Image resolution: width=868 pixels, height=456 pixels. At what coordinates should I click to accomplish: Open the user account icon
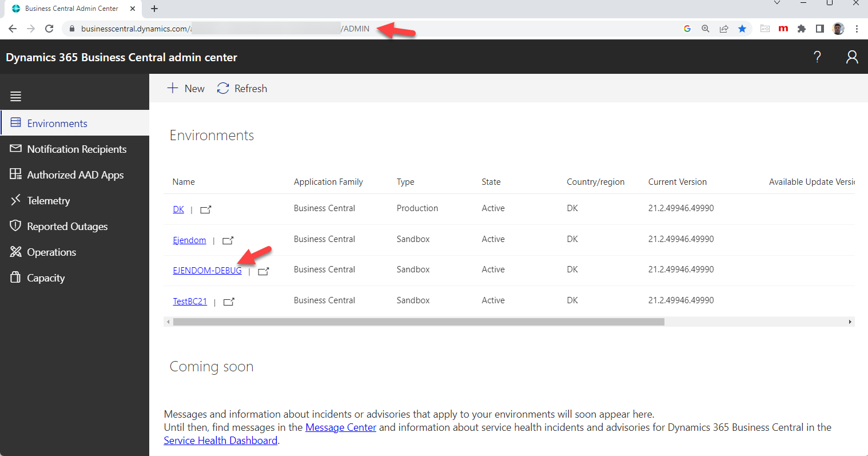[852, 57]
